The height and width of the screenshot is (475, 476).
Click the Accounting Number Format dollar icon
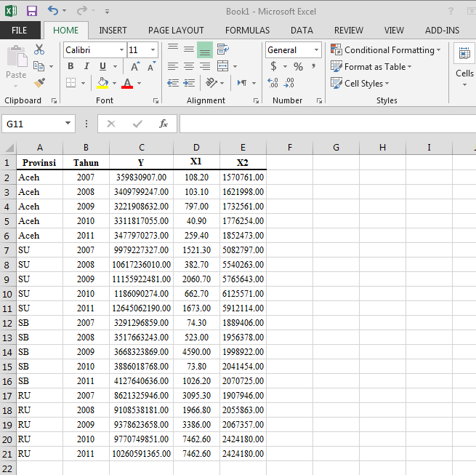tap(273, 66)
